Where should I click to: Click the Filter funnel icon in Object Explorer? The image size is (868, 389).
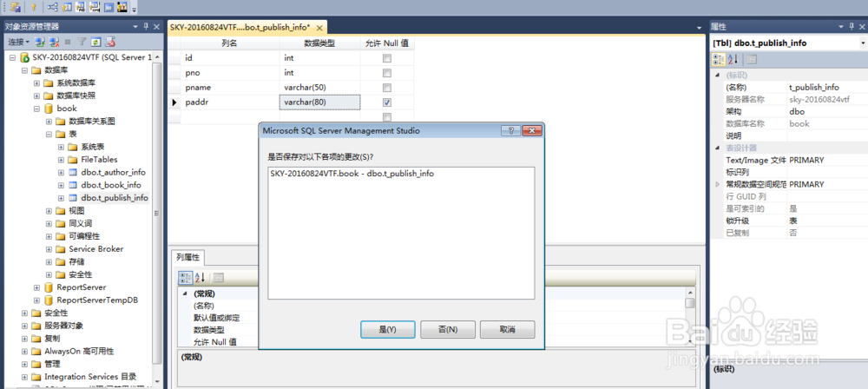coord(82,42)
